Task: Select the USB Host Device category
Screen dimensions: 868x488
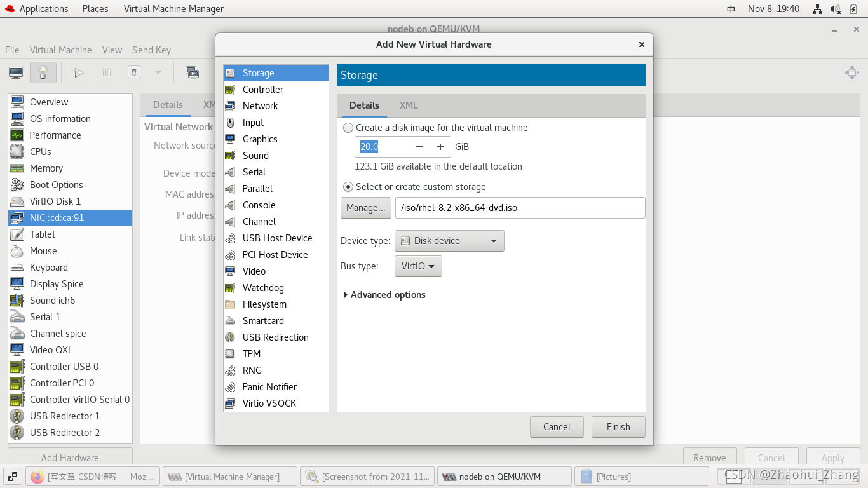Action: [277, 238]
